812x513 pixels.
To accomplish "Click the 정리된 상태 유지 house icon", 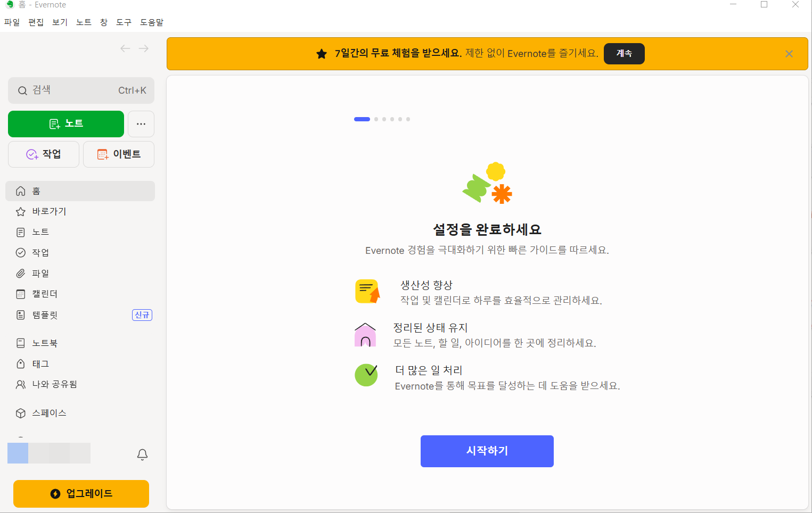I will (x=365, y=335).
